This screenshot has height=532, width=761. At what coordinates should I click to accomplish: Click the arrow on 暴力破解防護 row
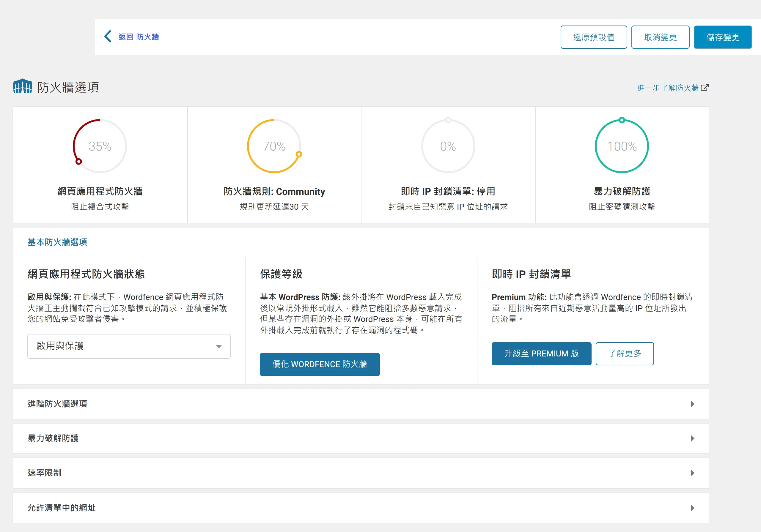pos(692,438)
